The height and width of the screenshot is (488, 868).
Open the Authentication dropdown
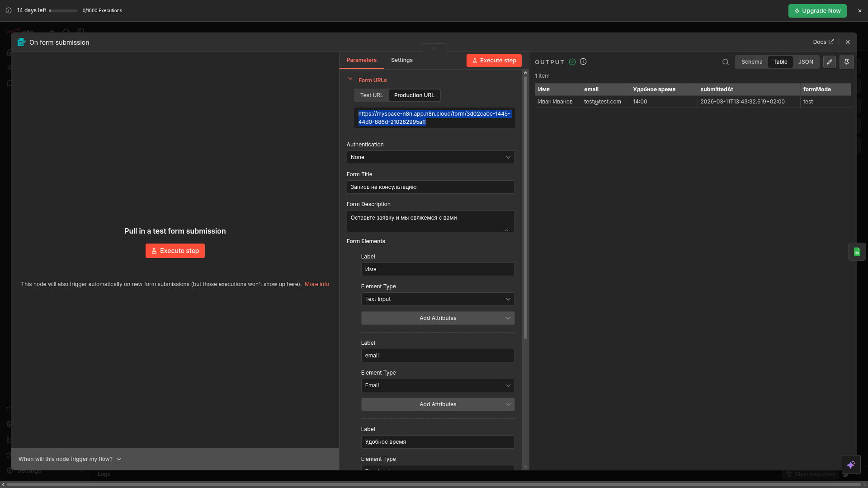coord(430,157)
